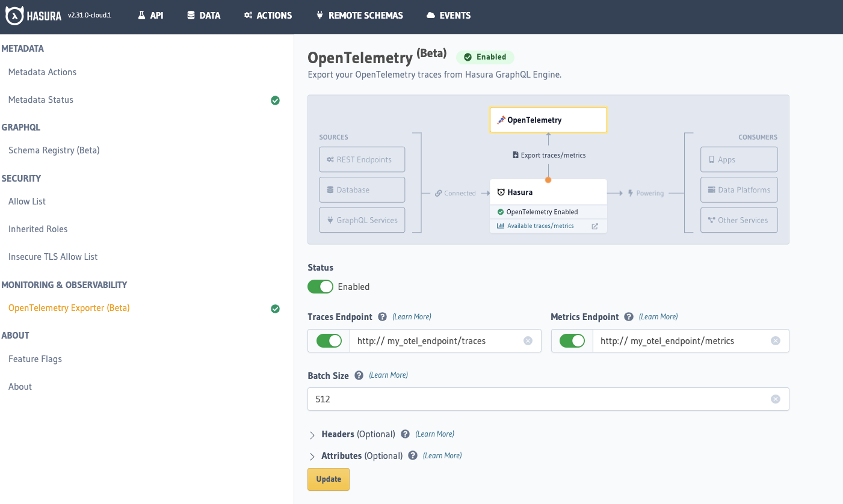Screen dimensions: 843x504
Task: Click help icon next to Attributes
Action: (413, 456)
